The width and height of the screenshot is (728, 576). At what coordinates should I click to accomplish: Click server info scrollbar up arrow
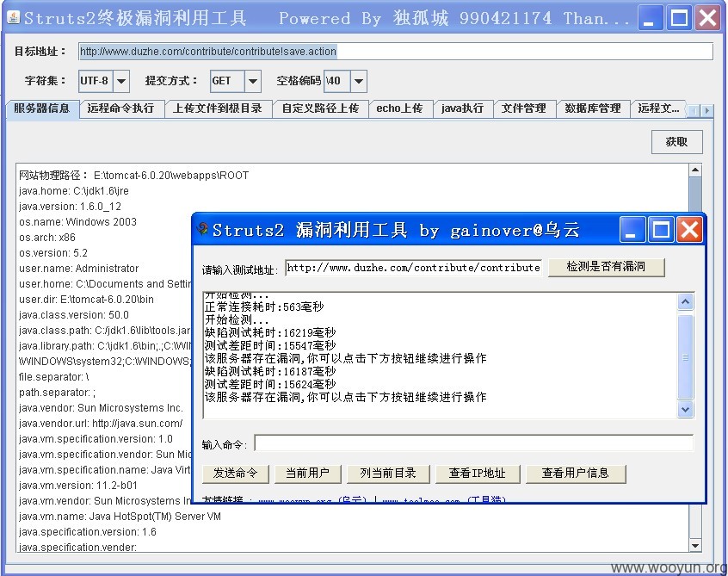[x=695, y=170]
